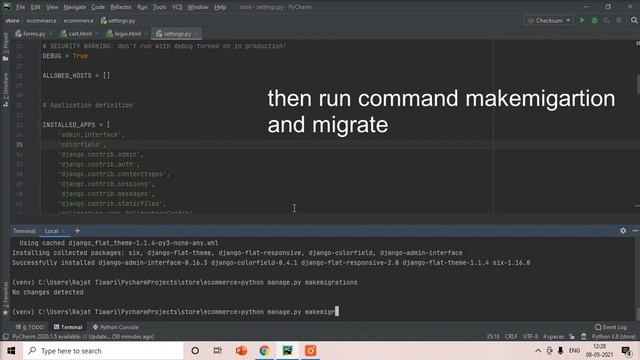Open Task View on taskbar
Viewport: 640px width, 360px height.
tap(218, 351)
